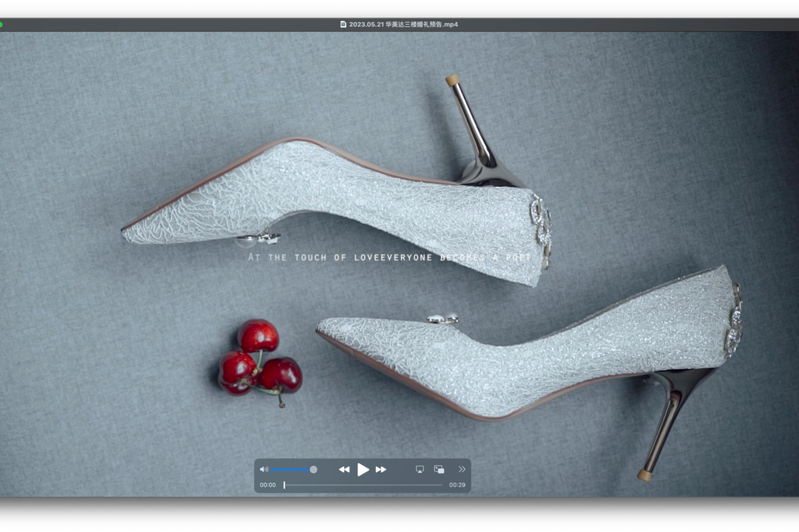Click the document proxy icon in the title bar

pos(343,25)
